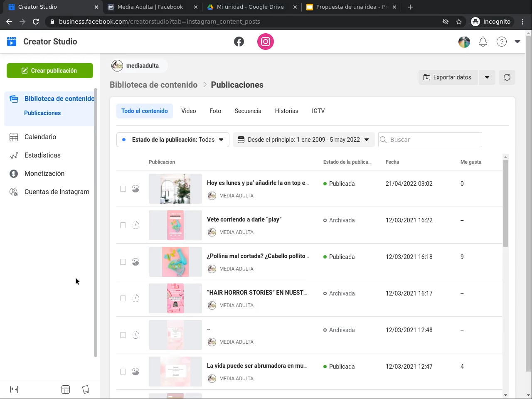Viewport: 532px width, 399px height.
Task: Collapse the sidebar using bottom-left icon
Action: (14, 389)
